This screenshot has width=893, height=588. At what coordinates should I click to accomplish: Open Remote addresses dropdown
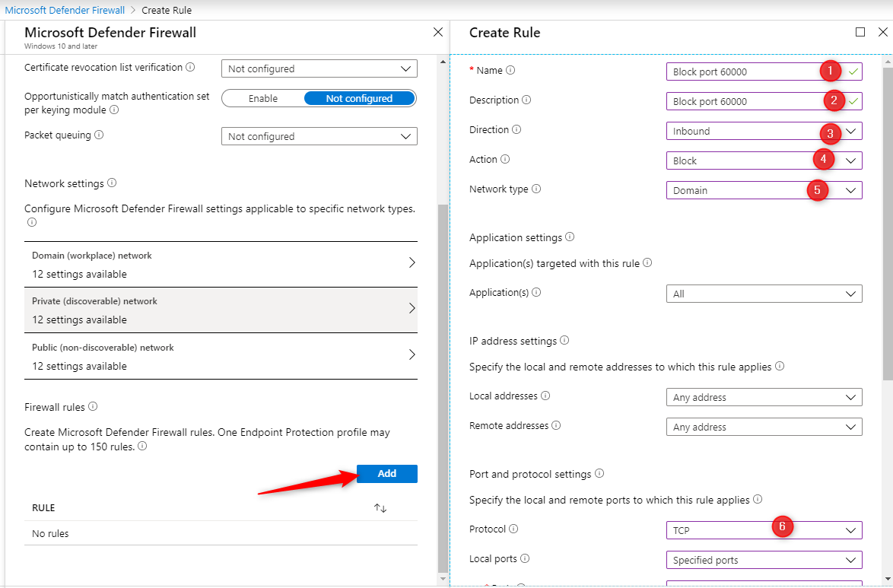coord(764,427)
